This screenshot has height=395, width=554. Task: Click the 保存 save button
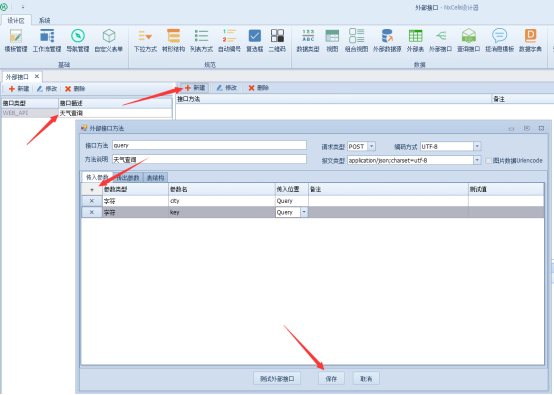pyautogui.click(x=331, y=379)
